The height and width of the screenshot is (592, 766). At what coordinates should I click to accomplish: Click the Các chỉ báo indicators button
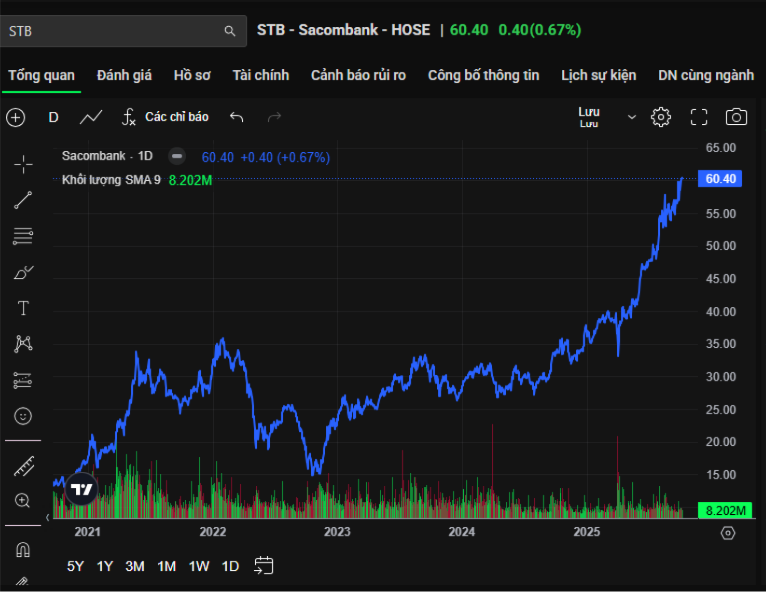165,117
